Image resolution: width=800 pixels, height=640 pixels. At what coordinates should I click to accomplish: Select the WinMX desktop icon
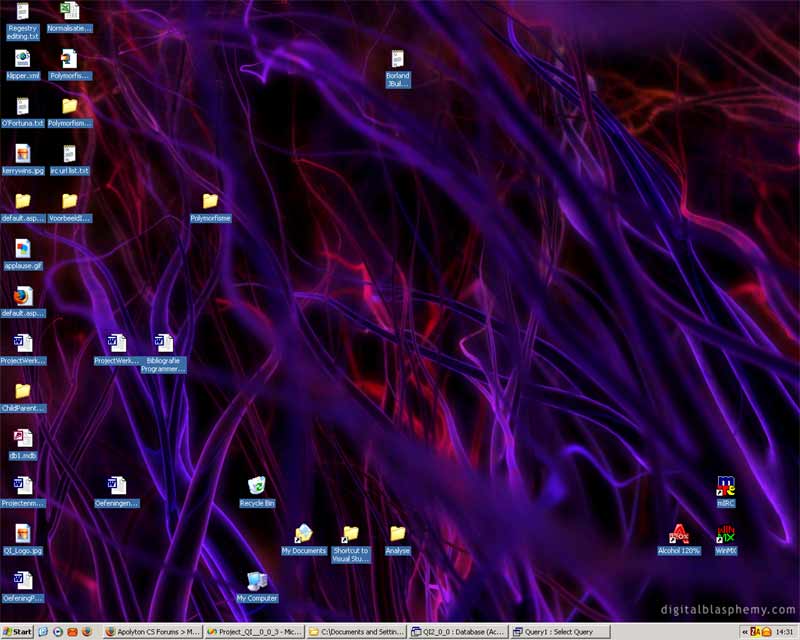point(726,534)
